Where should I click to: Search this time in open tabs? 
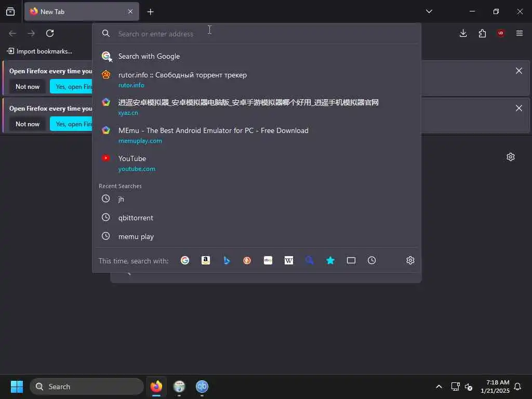click(351, 260)
